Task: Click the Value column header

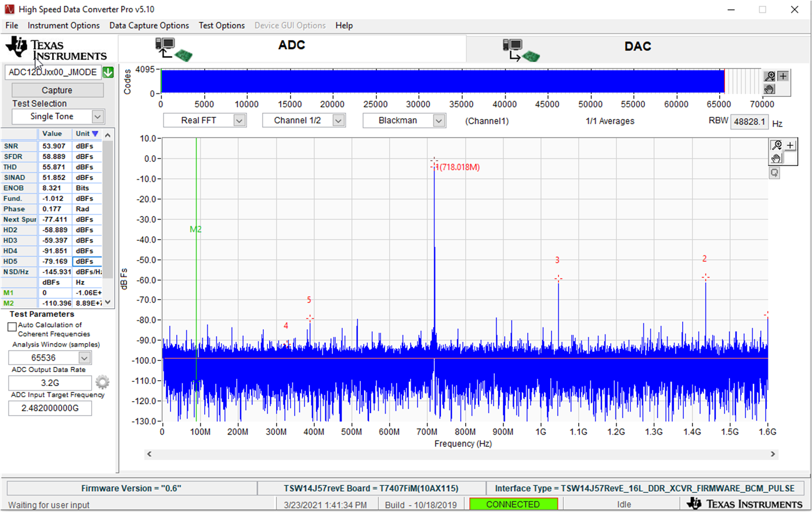Action: click(x=55, y=134)
